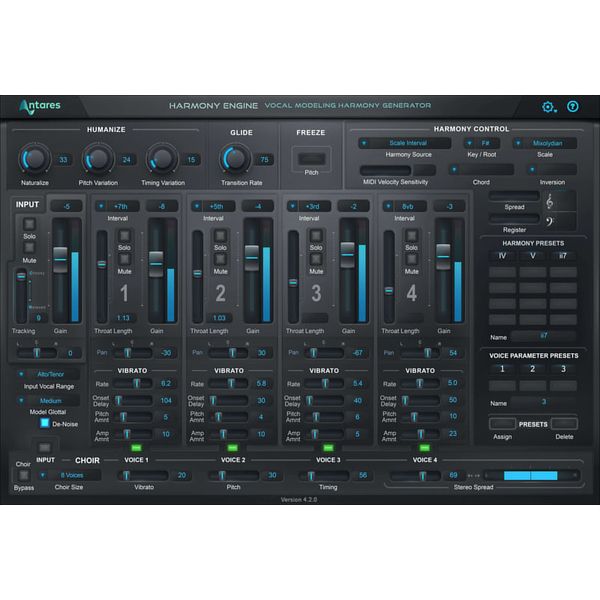Solo harmony voice 1
The height and width of the screenshot is (600, 600).
pos(124,234)
